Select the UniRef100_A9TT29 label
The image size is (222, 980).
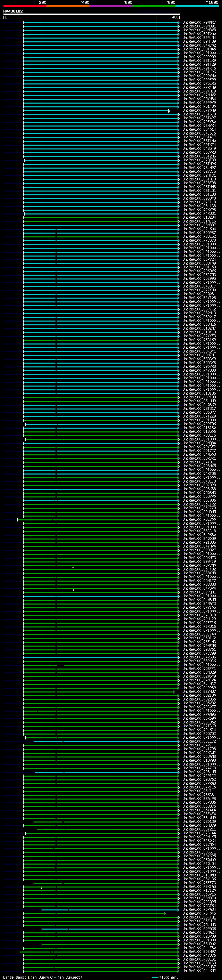coord(199,64)
